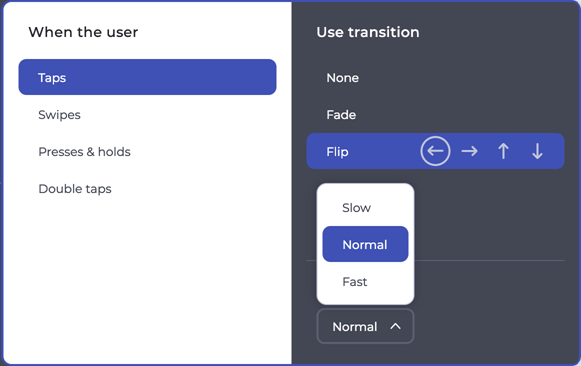Click the 'Use transition' heading
Screen dimensions: 581x366
click(368, 32)
